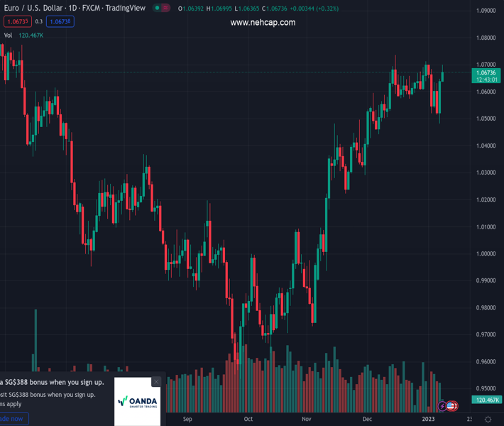Image resolution: width=504 pixels, height=426 pixels.
Task: Open chart settings gear icon
Action: 487,419
